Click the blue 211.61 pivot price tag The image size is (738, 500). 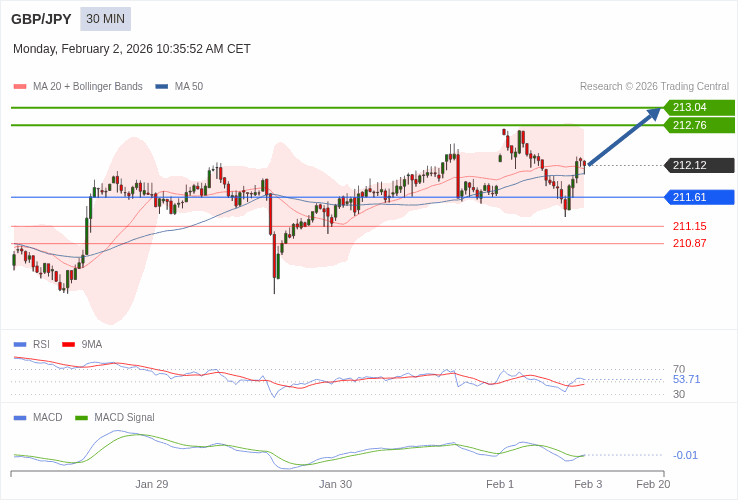coord(699,197)
